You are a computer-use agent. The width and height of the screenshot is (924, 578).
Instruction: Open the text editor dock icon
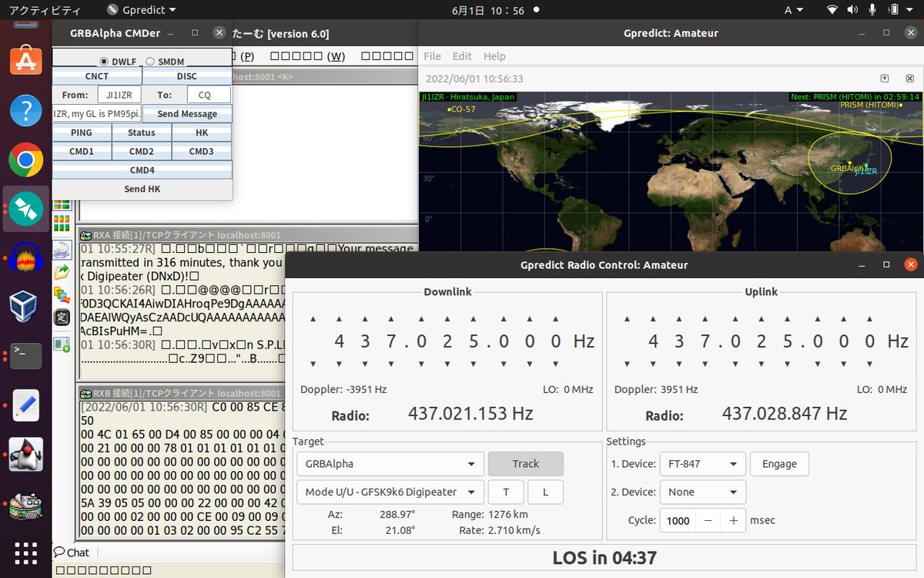25,405
